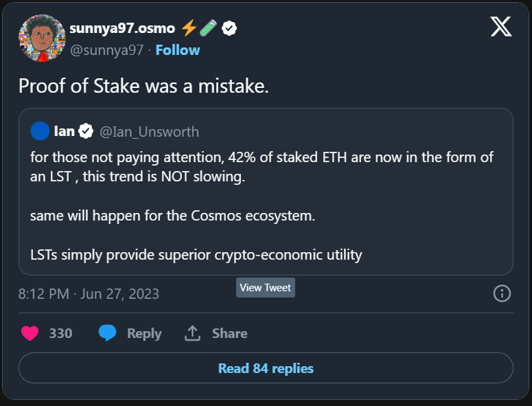Open sunnya97's profile picture
Viewport: 532px width, 406px height.
(42, 38)
